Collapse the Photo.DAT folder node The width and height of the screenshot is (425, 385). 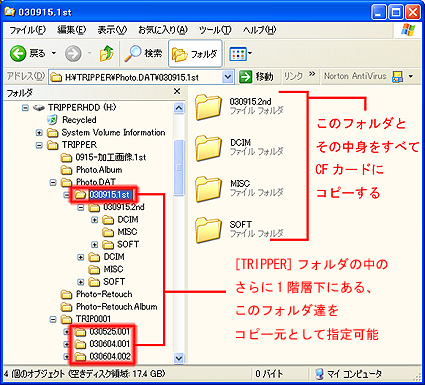(53, 182)
